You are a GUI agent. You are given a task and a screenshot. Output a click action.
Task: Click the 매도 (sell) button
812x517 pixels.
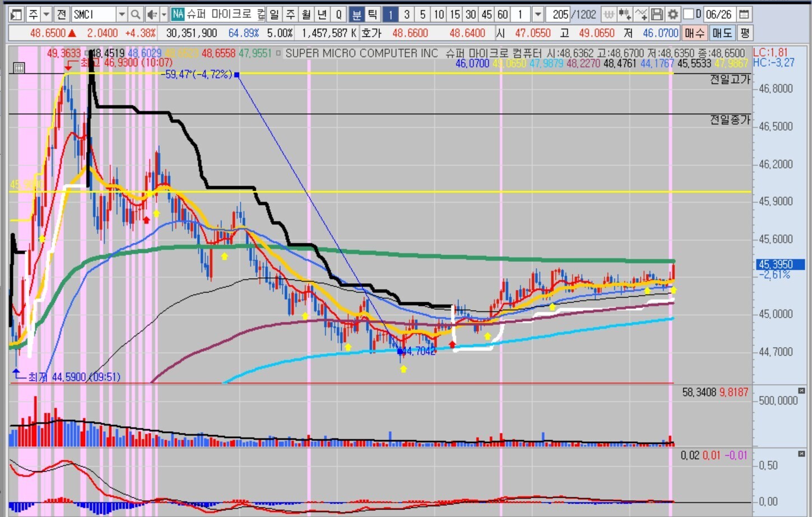722,33
